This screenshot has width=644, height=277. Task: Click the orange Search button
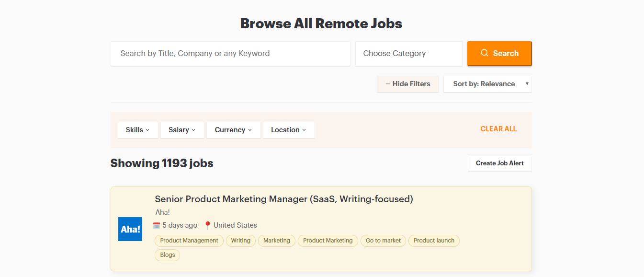[499, 54]
